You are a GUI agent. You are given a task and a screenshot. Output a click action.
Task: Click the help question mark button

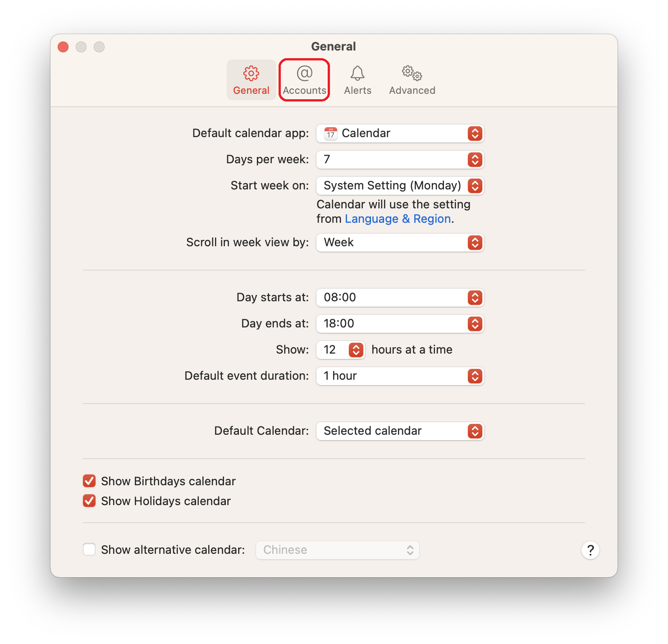click(590, 550)
